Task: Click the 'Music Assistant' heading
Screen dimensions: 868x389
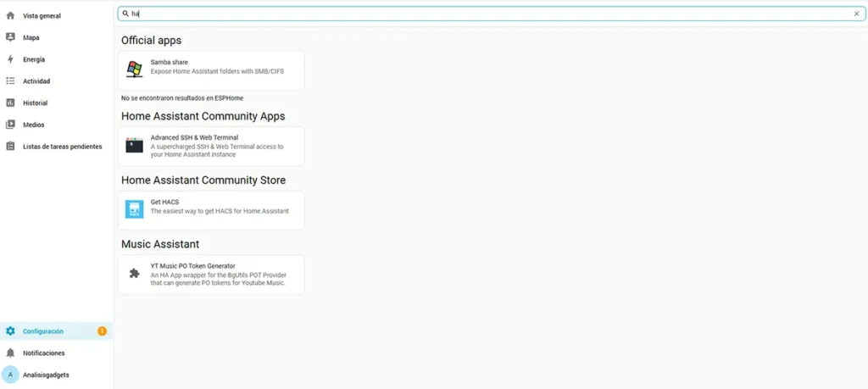Action: (160, 244)
